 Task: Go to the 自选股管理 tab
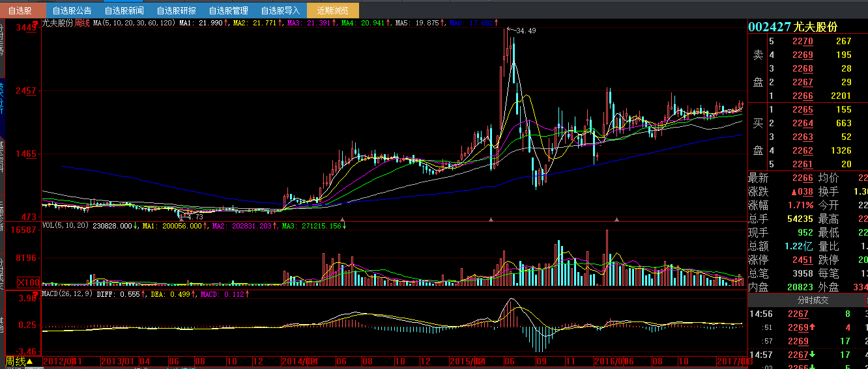[228, 10]
